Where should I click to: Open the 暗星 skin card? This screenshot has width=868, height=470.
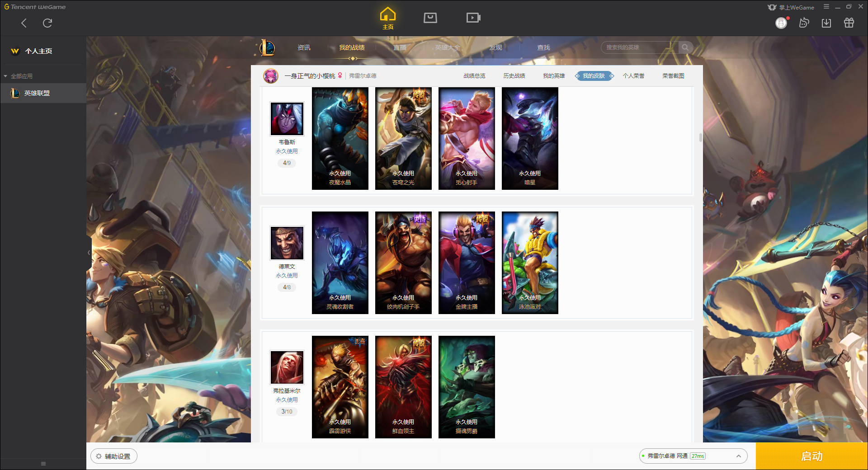point(530,138)
